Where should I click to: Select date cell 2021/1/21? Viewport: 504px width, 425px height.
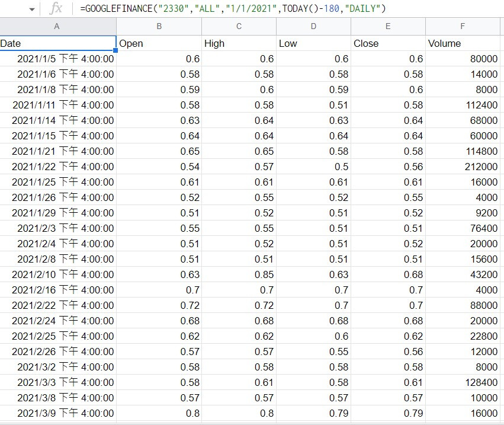pos(58,151)
